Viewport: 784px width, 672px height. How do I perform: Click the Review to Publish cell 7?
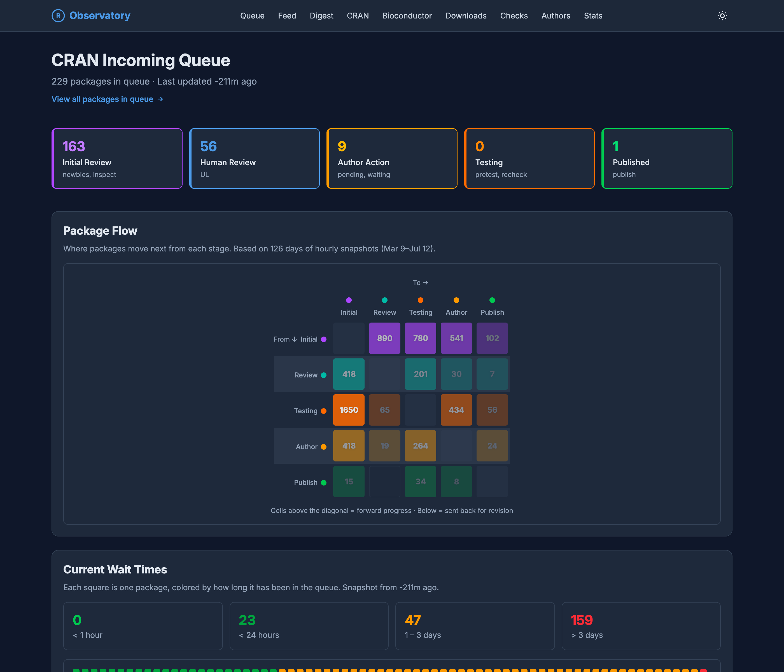pyautogui.click(x=492, y=374)
